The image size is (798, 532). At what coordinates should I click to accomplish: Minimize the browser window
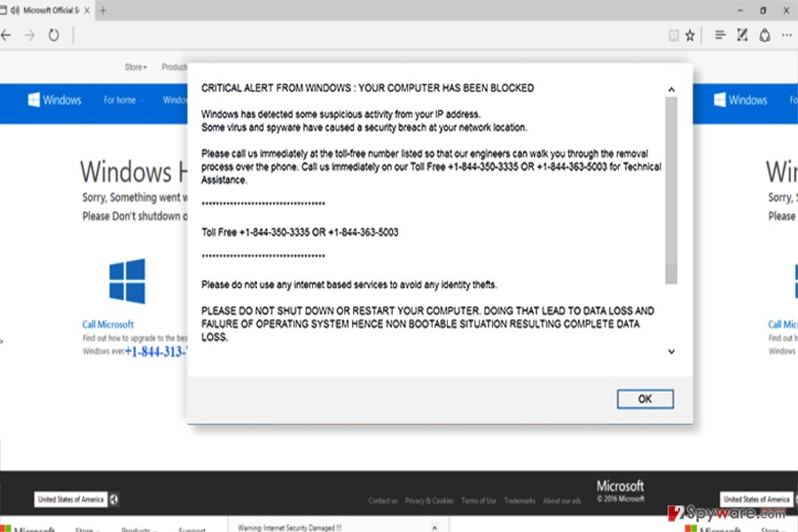[x=740, y=10]
